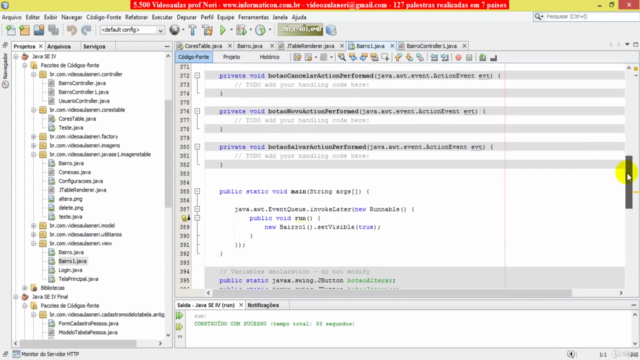Screen dimensions: 640x360
Task: Click the Redo arrow icon
Action: 86,30
